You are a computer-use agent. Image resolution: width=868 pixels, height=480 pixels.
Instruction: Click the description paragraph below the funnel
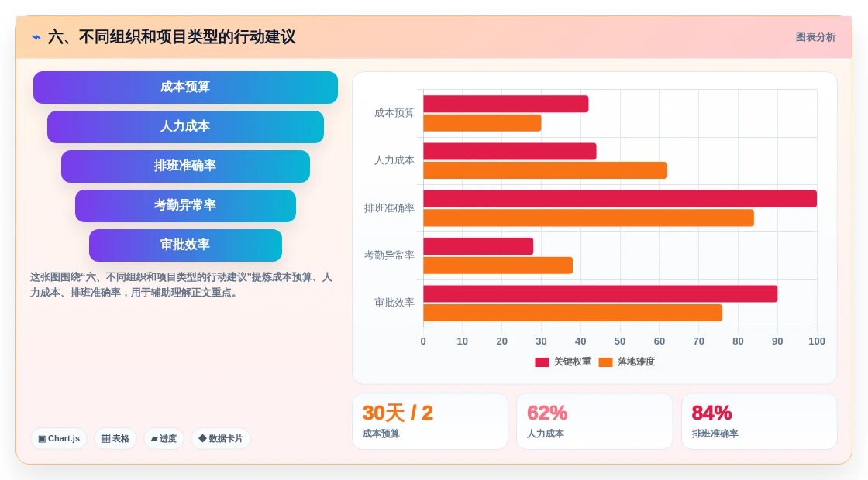[x=181, y=285]
